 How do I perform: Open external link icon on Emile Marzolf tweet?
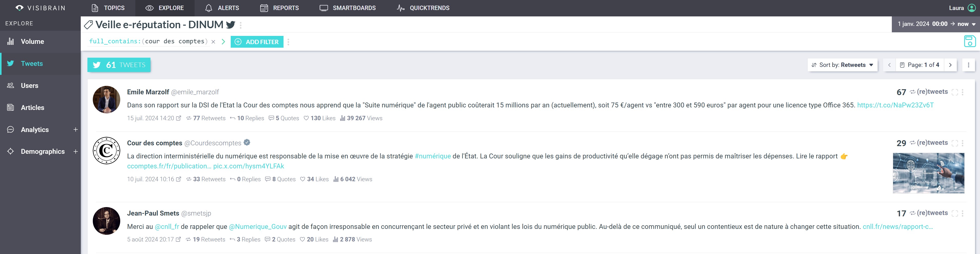point(178,118)
